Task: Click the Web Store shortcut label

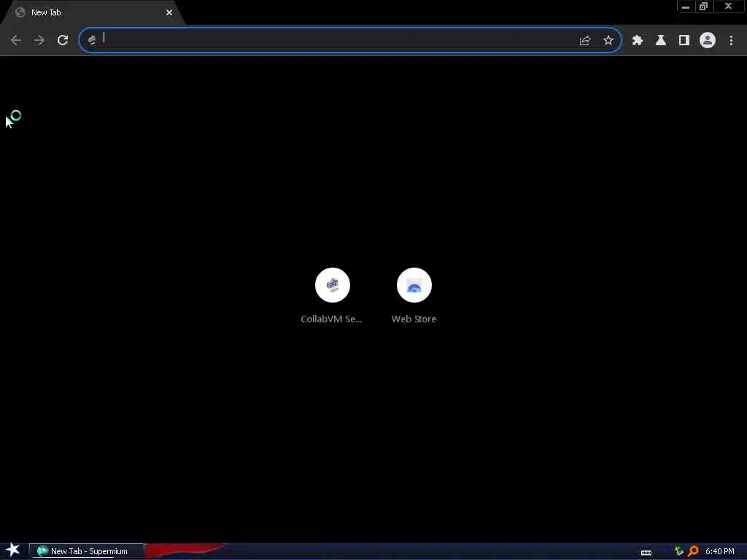Action: coord(414,319)
